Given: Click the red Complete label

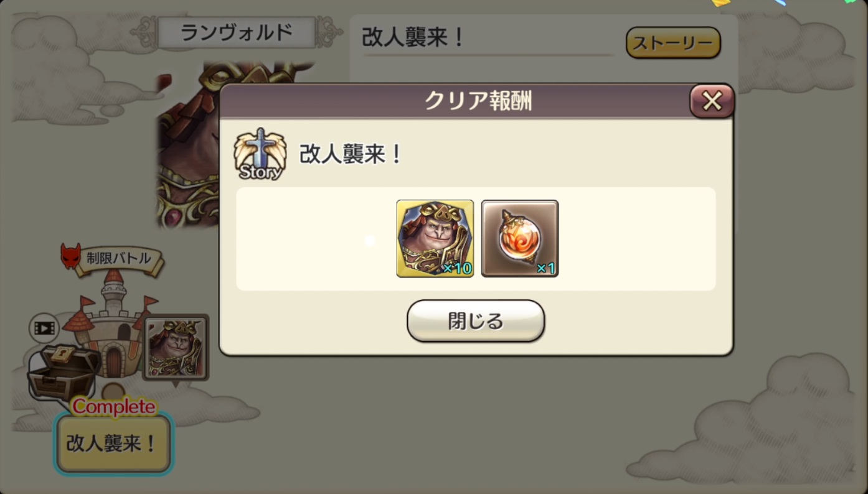Looking at the screenshot, I should click(113, 406).
